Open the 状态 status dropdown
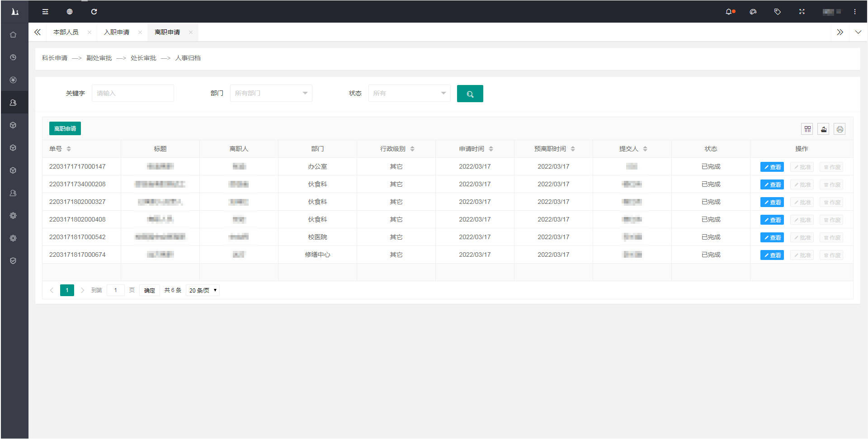 click(x=409, y=93)
